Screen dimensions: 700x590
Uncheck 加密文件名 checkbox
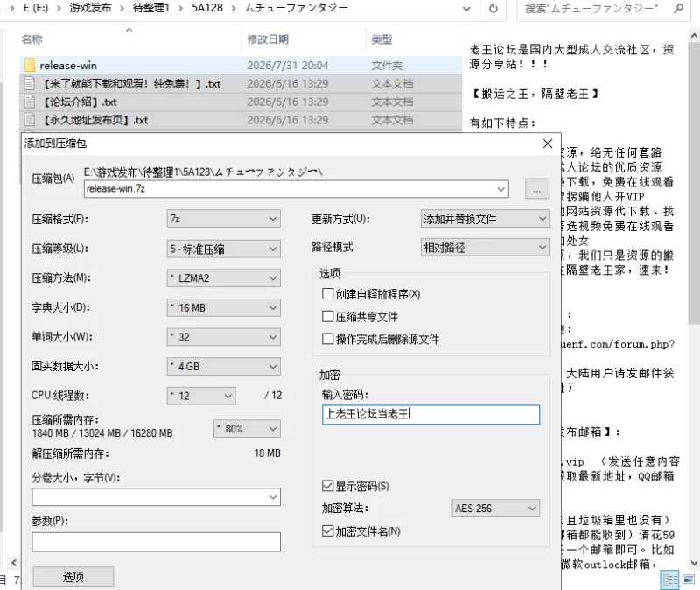pos(327,531)
